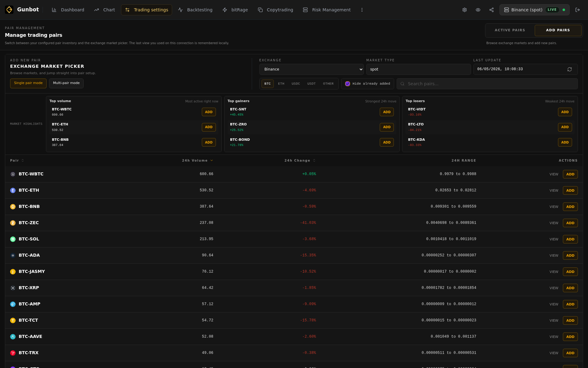Go to Trading settings tab
This screenshot has height=368, width=588.
(146, 10)
